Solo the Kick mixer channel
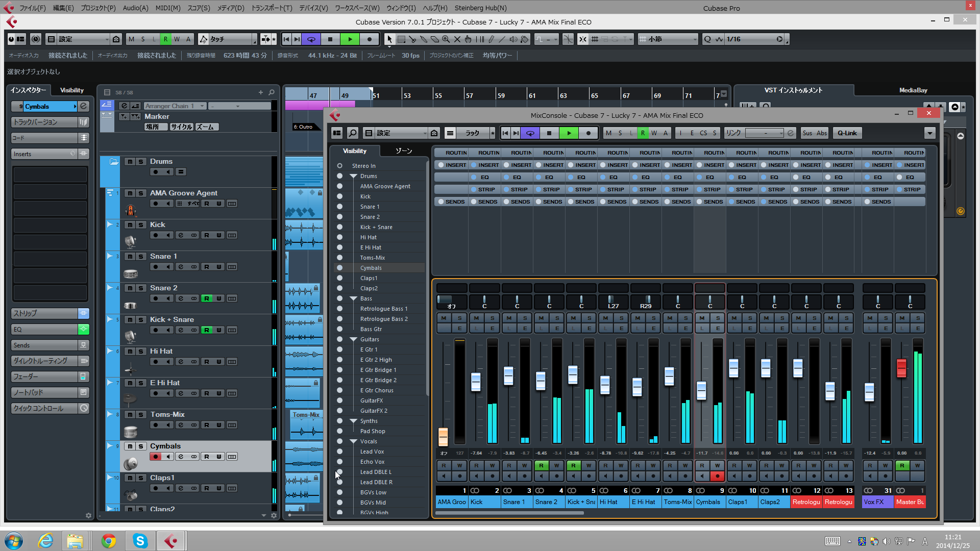Viewport: 980px width, 551px height. [x=492, y=318]
